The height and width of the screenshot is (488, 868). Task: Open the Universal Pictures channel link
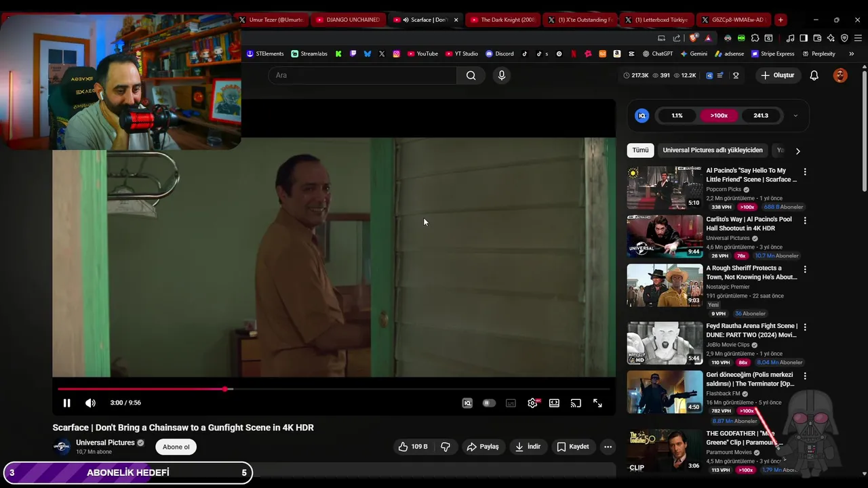[x=105, y=443]
